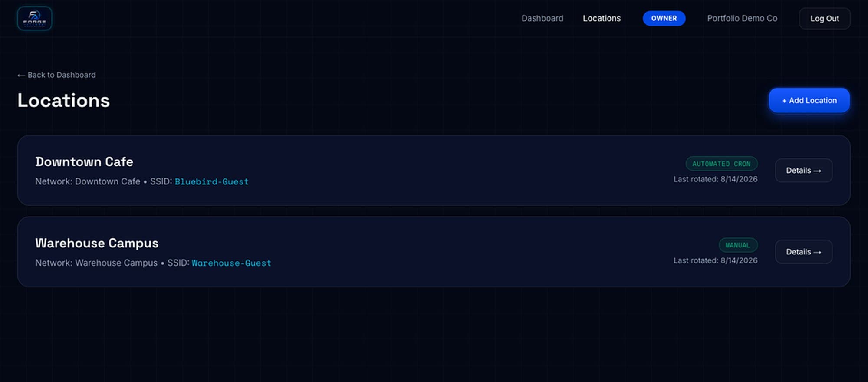Select the Locations nav item
The image size is (868, 382).
coord(602,18)
